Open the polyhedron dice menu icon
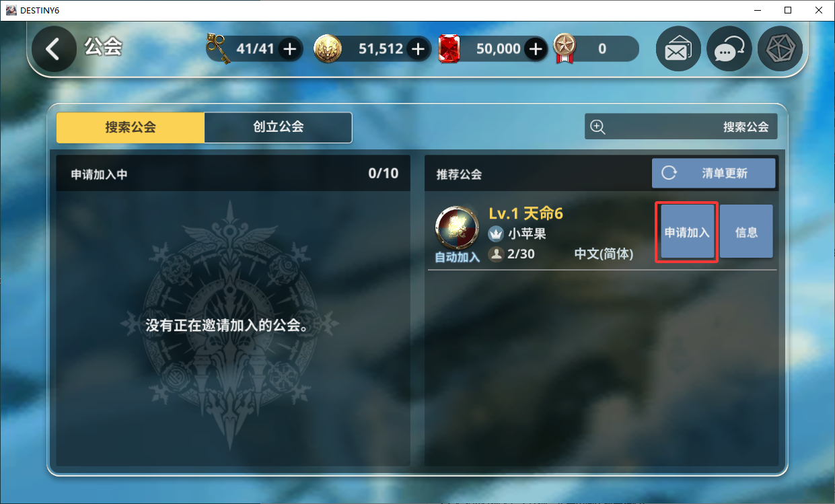This screenshot has height=504, width=835. pyautogui.click(x=780, y=49)
